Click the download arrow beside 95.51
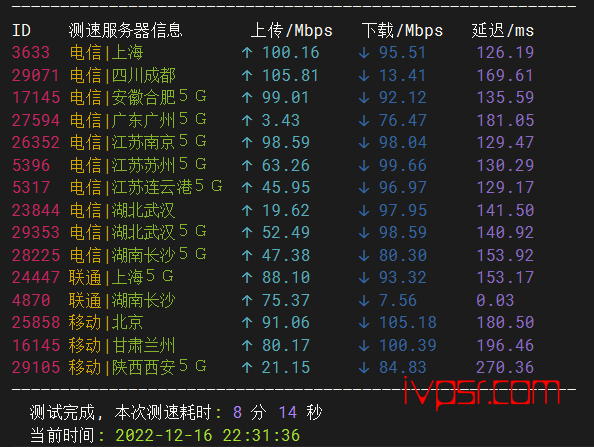The image size is (594, 447). click(x=364, y=53)
